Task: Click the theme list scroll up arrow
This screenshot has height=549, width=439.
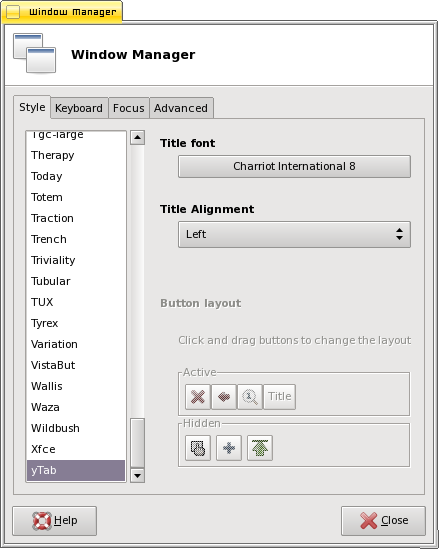Action: tap(138, 138)
